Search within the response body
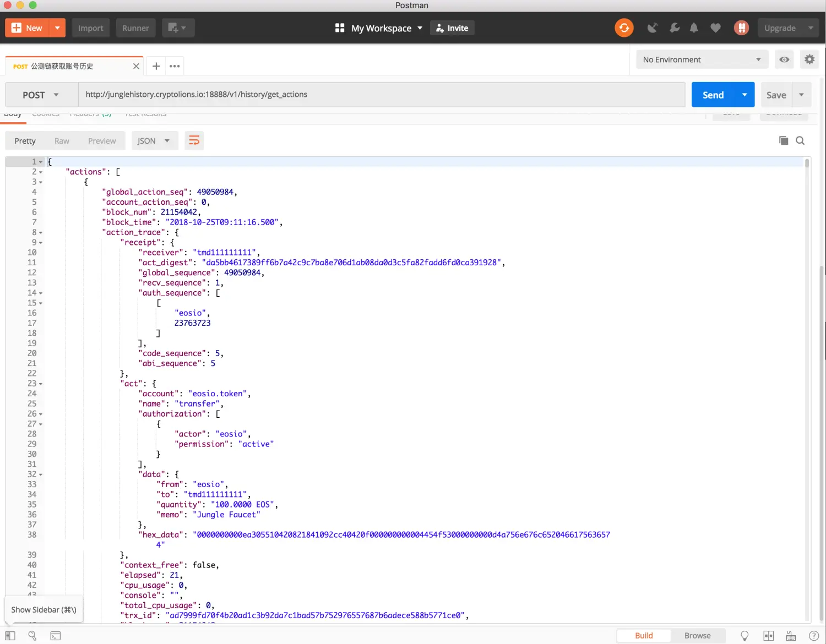The height and width of the screenshot is (644, 826). coord(800,141)
